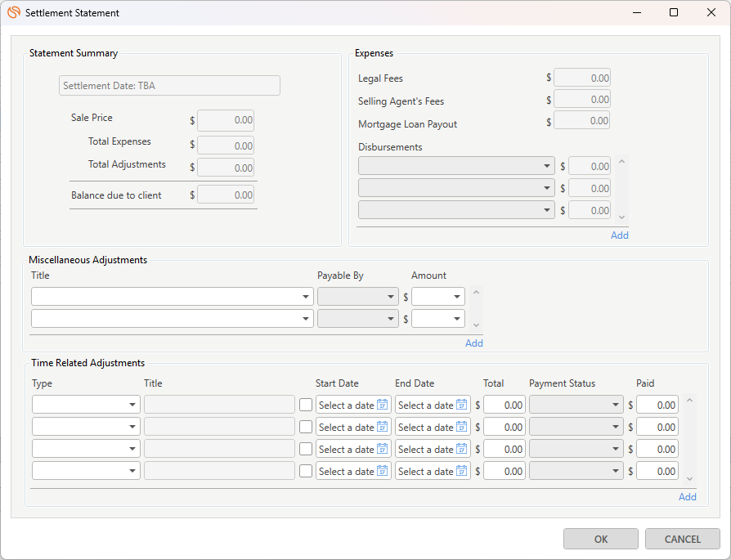Expand the second Miscellaneous Adjustments Amount combo box
Image resolution: width=731 pixels, height=560 pixels.
(x=457, y=319)
